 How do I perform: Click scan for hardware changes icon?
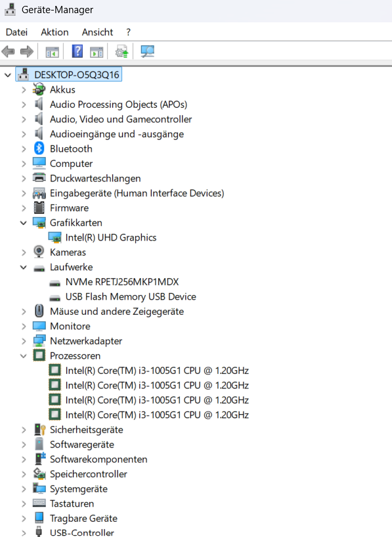pyautogui.click(x=148, y=52)
